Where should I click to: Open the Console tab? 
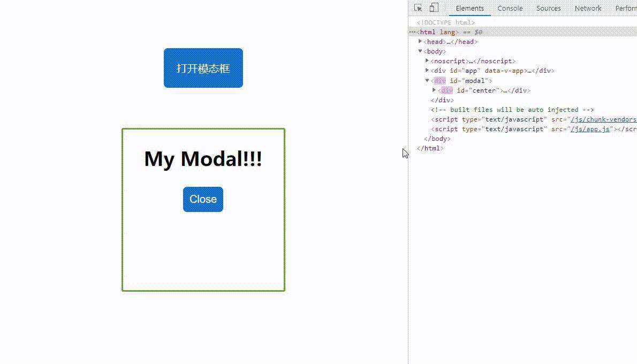(510, 8)
